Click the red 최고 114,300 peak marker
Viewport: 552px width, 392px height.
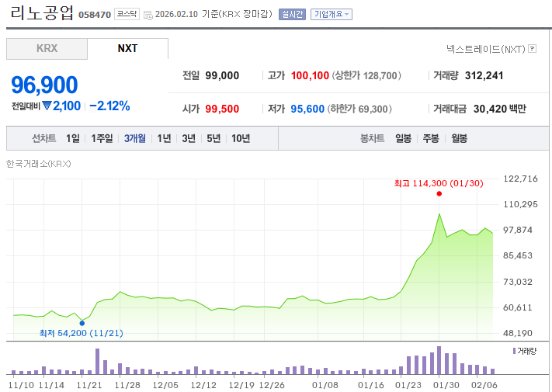(439, 193)
